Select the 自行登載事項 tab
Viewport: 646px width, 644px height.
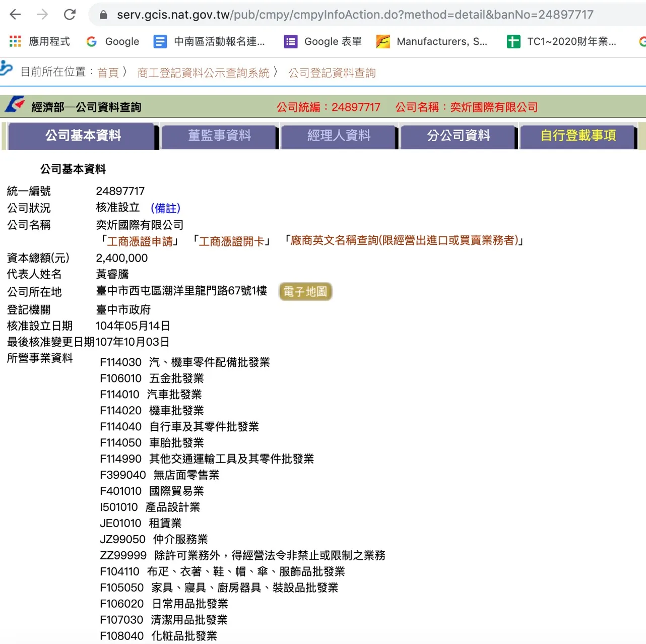[x=578, y=136]
